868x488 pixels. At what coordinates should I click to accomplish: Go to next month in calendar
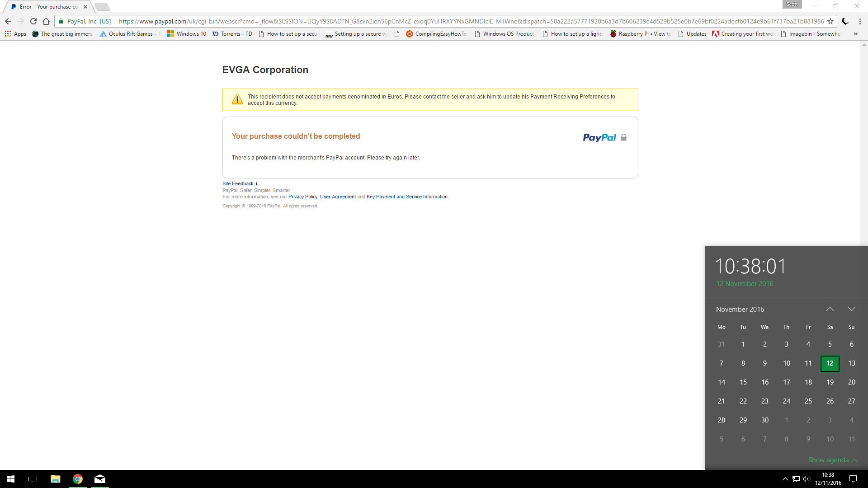point(852,309)
